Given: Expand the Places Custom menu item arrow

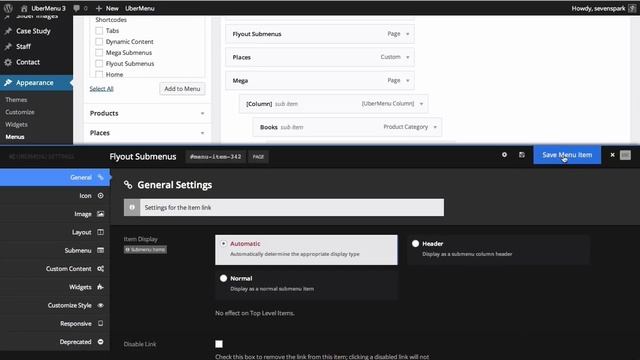Looking at the screenshot, I should coord(407,57).
